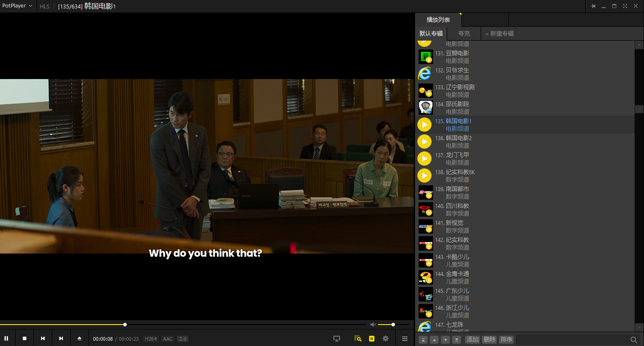Screen dimensions: 644x346
Task: Select playlist item 纪实科教8K
Action: pos(526,175)
